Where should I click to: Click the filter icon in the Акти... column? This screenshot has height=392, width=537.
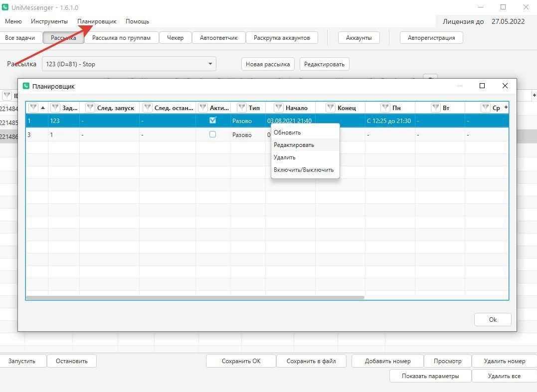tap(203, 108)
